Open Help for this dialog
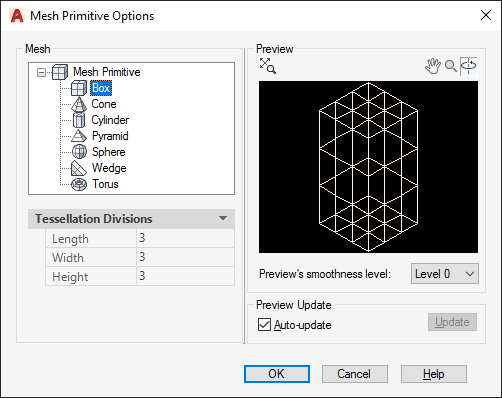502x398 pixels. [434, 374]
